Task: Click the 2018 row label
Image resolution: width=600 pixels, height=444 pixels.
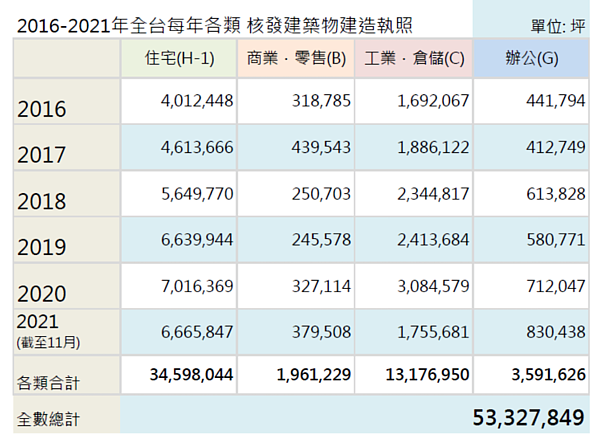Action: pyautogui.click(x=42, y=201)
